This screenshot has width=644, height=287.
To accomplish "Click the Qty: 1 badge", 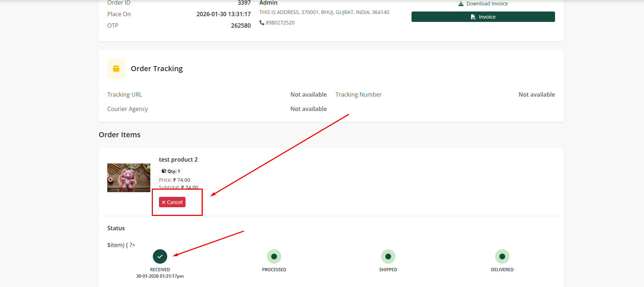I will [171, 171].
